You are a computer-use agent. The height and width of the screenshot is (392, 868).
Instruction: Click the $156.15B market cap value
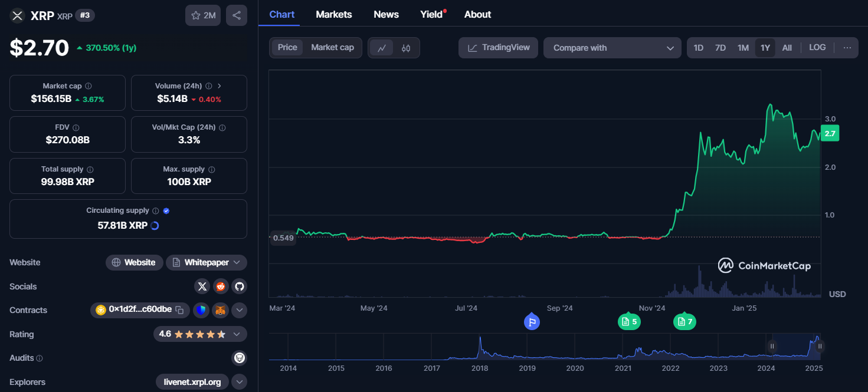[51, 99]
